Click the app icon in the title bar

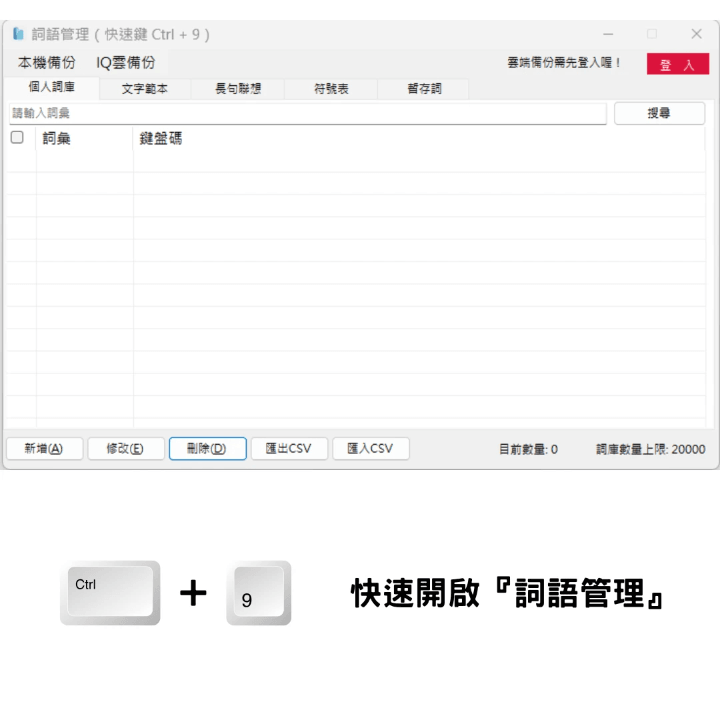pyautogui.click(x=18, y=34)
